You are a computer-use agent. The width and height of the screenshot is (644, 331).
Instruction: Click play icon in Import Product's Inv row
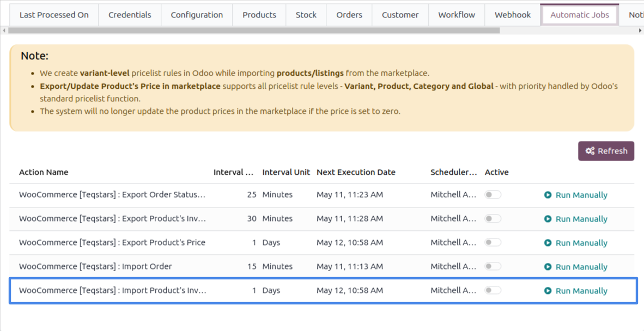pyautogui.click(x=548, y=291)
